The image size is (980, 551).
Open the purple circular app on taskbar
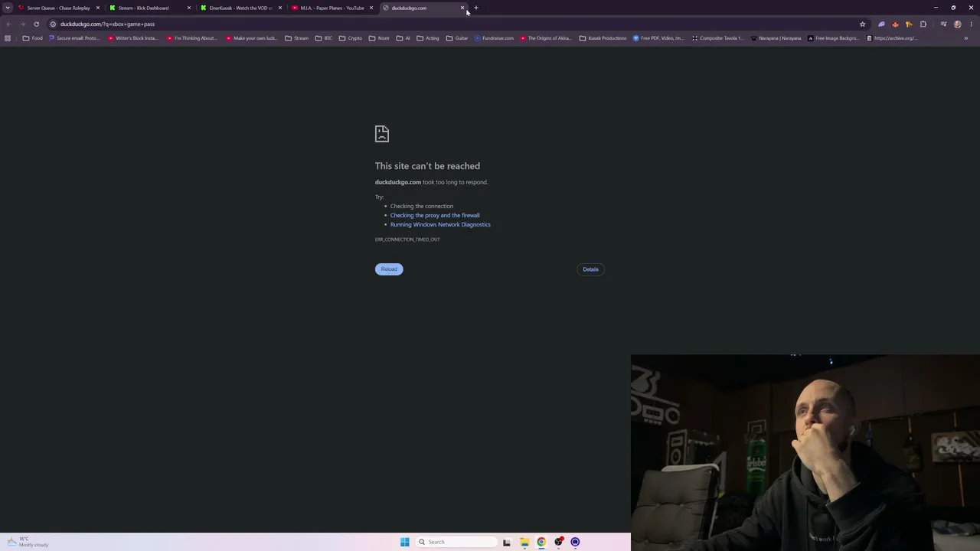[x=575, y=542]
